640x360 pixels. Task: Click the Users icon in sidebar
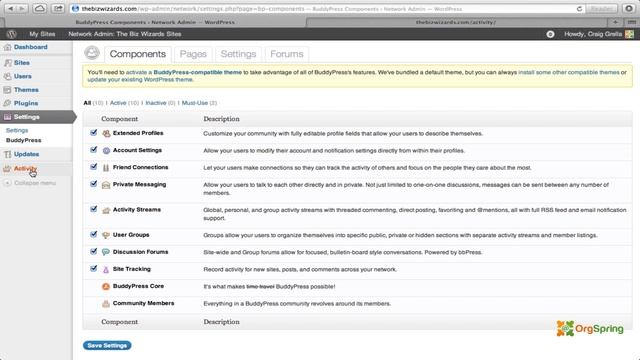(x=7, y=76)
